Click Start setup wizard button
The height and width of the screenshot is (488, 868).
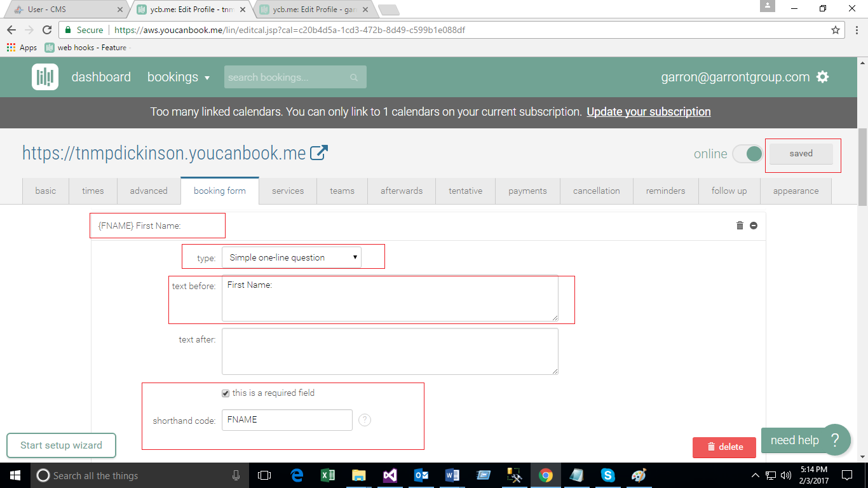point(61,445)
